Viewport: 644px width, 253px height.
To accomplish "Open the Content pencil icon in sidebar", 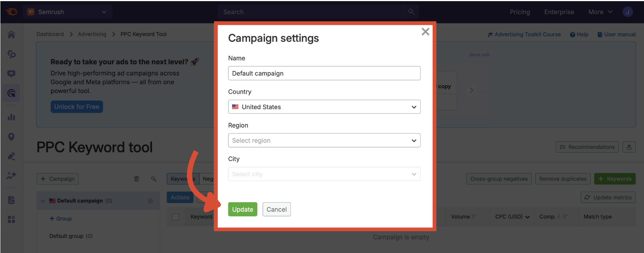I will tap(11, 155).
